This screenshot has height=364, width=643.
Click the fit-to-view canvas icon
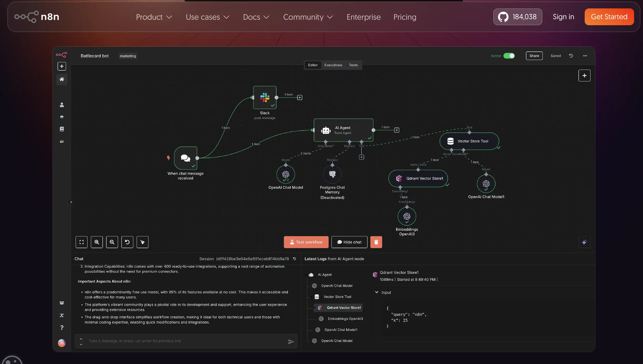point(81,242)
